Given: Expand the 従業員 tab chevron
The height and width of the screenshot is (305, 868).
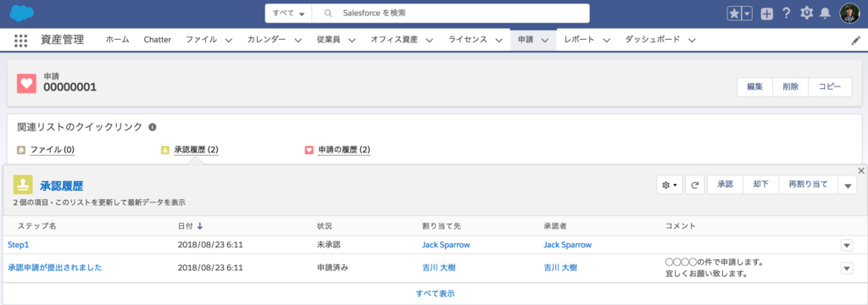Looking at the screenshot, I should (x=352, y=41).
